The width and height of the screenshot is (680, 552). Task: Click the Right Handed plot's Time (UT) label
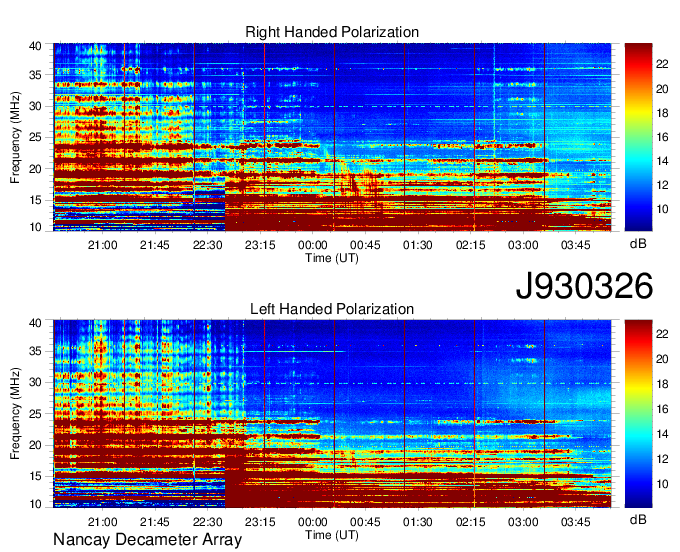(x=332, y=258)
